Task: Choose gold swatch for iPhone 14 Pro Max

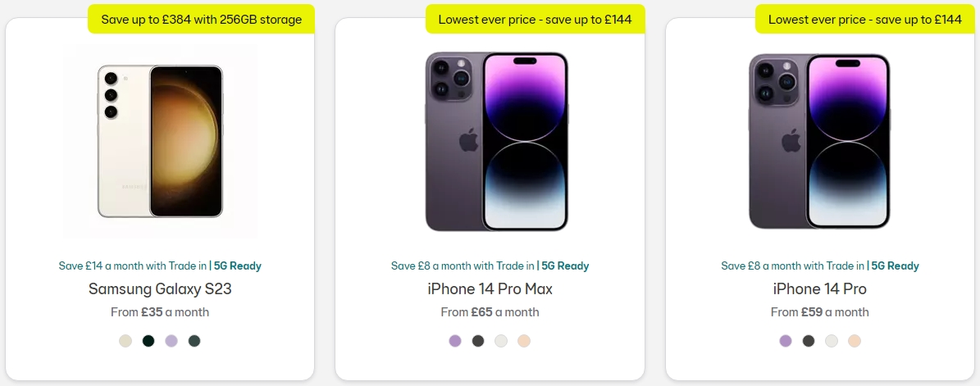Action: point(524,341)
